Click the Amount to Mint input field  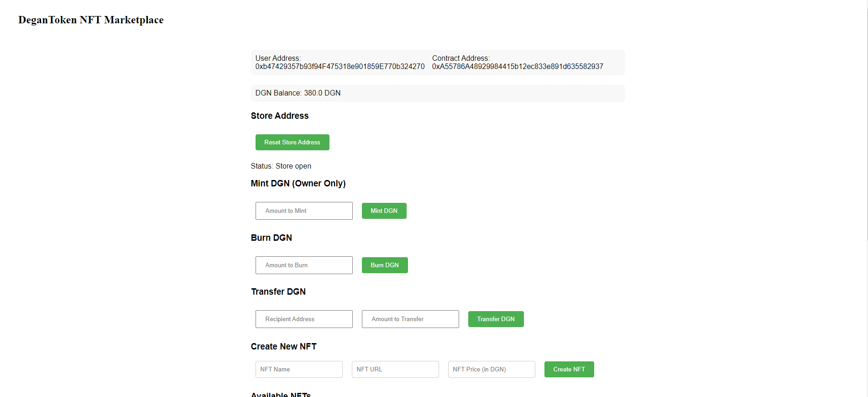click(303, 211)
